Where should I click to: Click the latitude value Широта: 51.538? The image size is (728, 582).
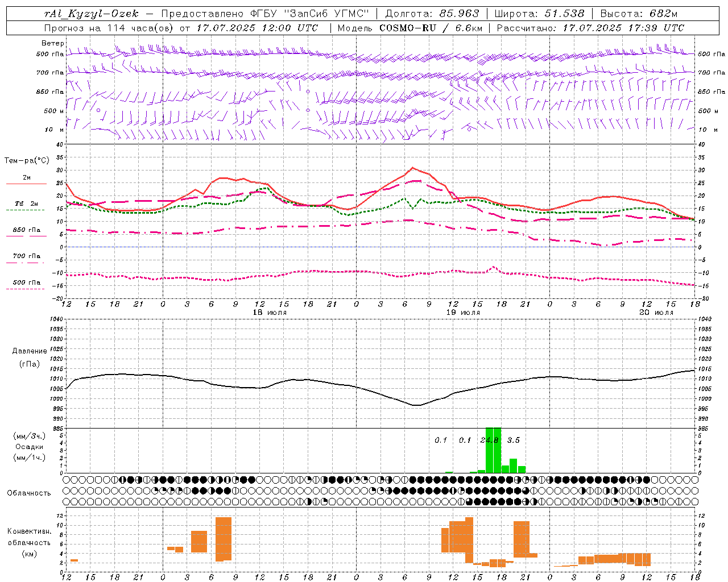coord(539,14)
